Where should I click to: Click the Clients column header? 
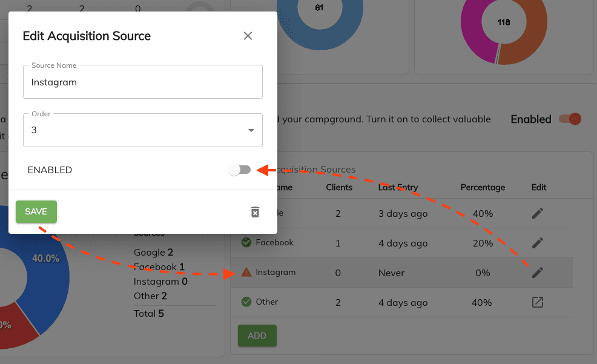tap(339, 187)
